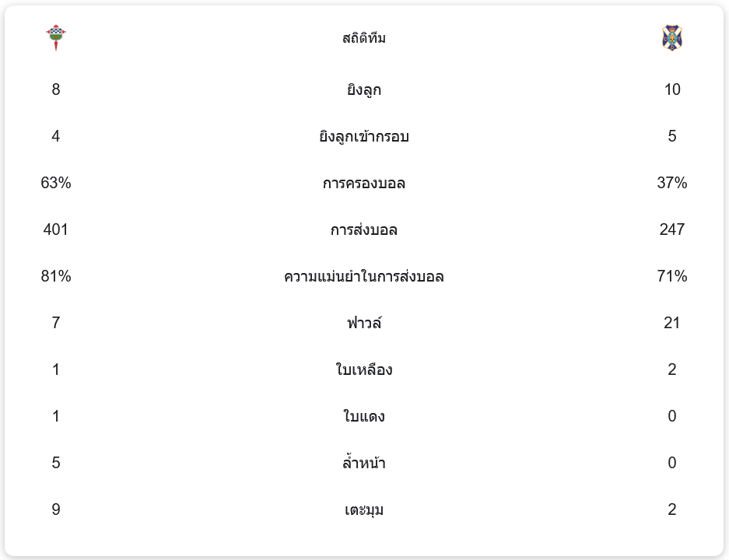Image resolution: width=729 pixels, height=560 pixels.
Task: Click the ใบเหลือง yellow cards label
Action: [364, 370]
